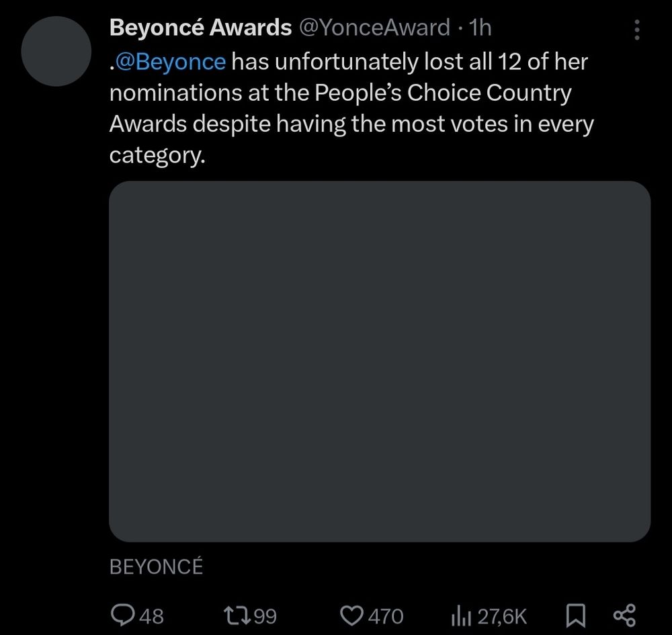Click the 1h timestamp of the tweet

tap(480, 28)
